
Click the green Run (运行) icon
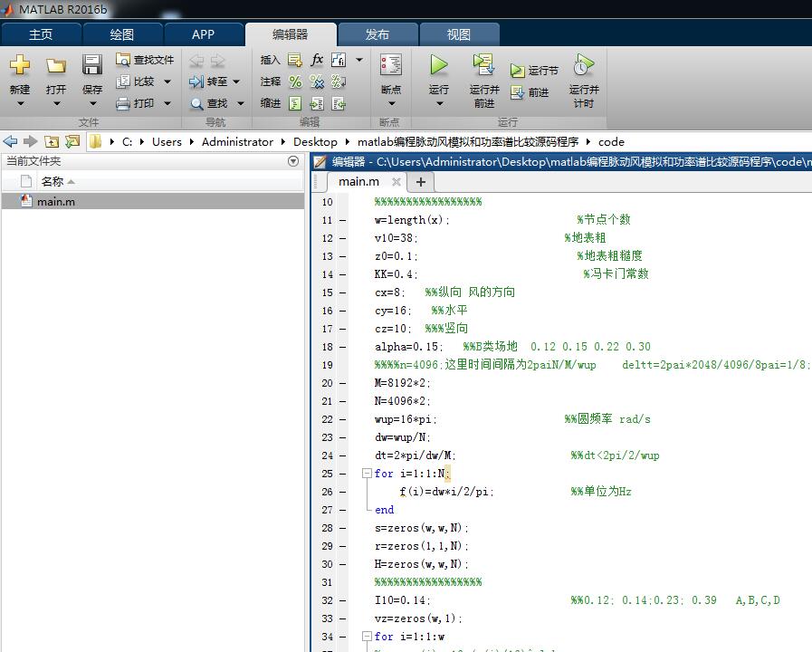pyautogui.click(x=439, y=65)
